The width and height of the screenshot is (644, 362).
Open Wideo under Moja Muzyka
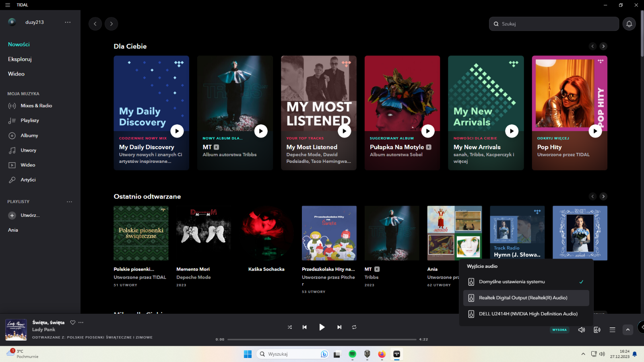tap(28, 165)
